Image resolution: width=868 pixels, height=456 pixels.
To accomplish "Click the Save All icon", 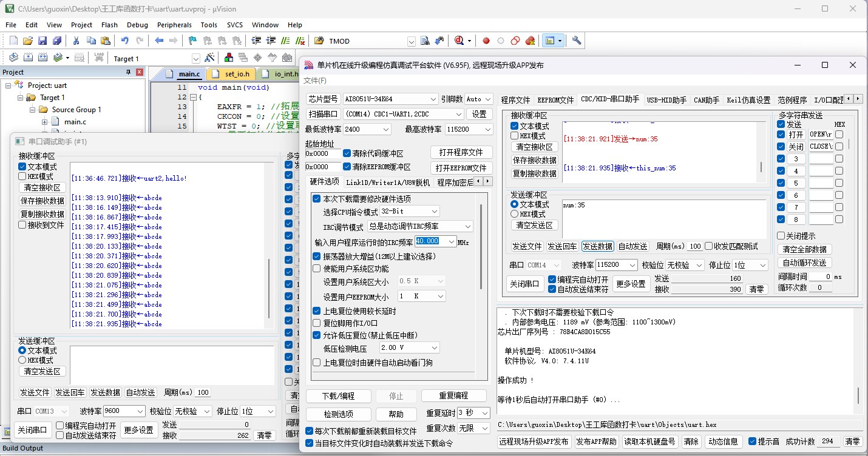I will tap(57, 41).
